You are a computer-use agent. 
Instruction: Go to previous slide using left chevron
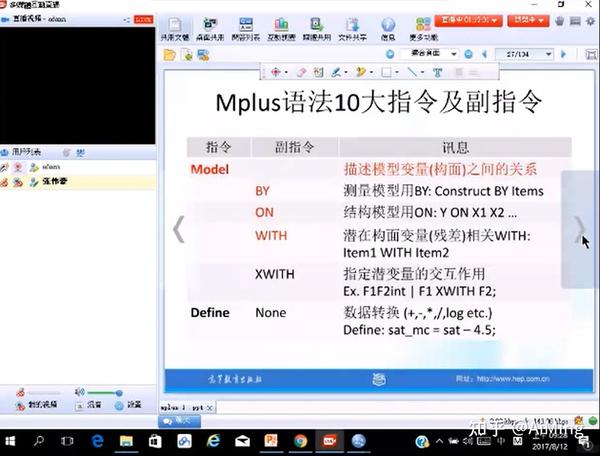178,229
